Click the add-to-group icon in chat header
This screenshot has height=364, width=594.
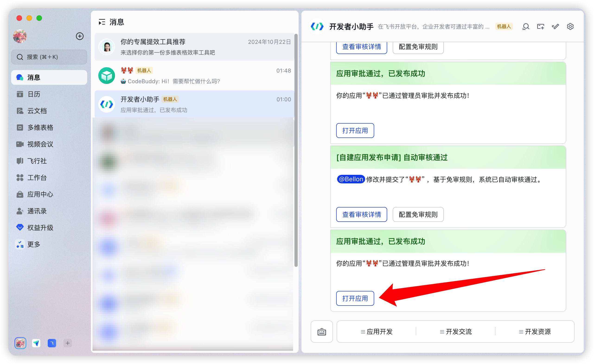pos(540,26)
